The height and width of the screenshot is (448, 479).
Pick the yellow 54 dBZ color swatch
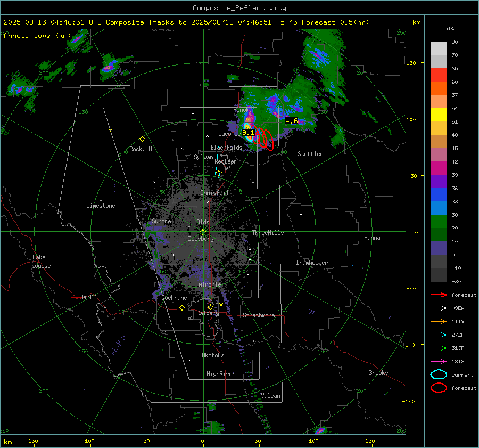439,115
